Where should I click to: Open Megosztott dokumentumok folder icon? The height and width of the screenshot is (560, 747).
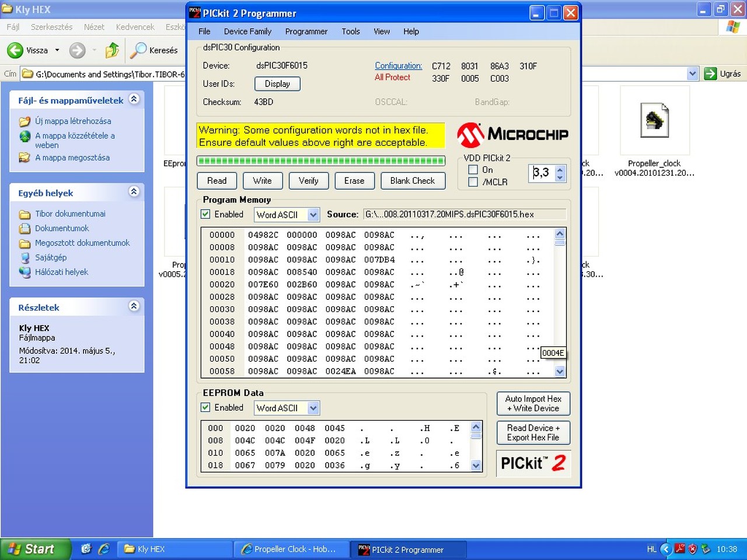(25, 243)
